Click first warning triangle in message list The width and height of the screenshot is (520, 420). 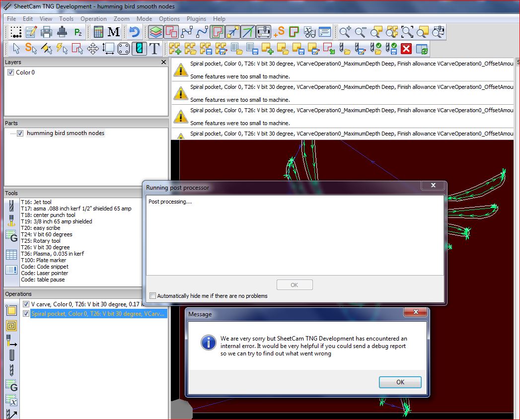pyautogui.click(x=181, y=70)
